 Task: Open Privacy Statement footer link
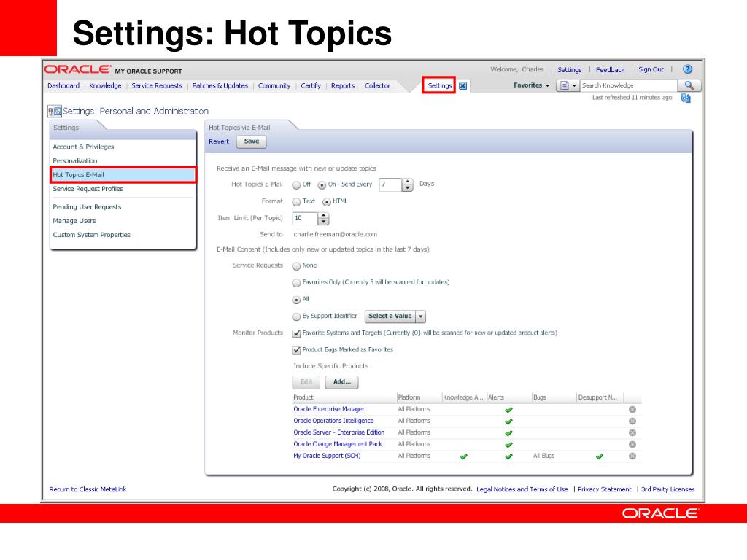click(604, 489)
